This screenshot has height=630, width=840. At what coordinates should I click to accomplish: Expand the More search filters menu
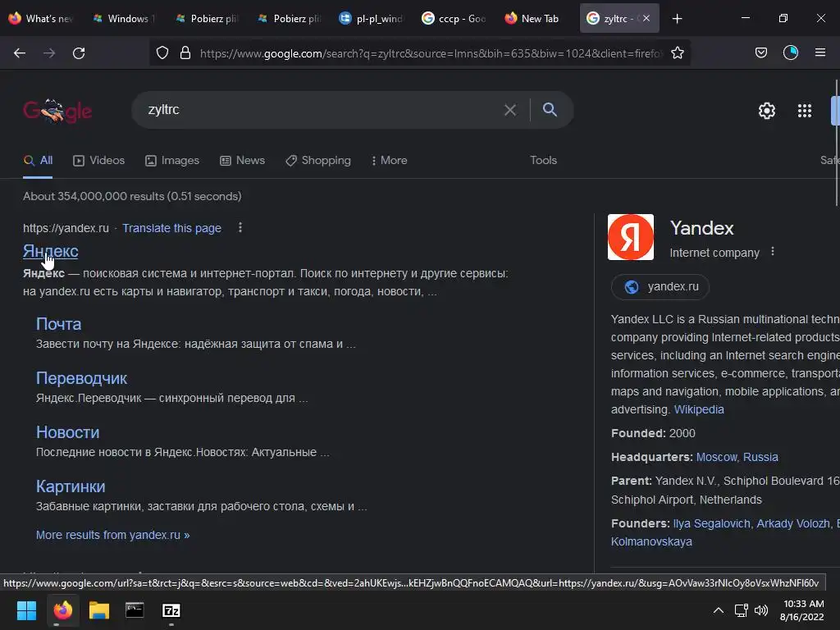pyautogui.click(x=390, y=160)
